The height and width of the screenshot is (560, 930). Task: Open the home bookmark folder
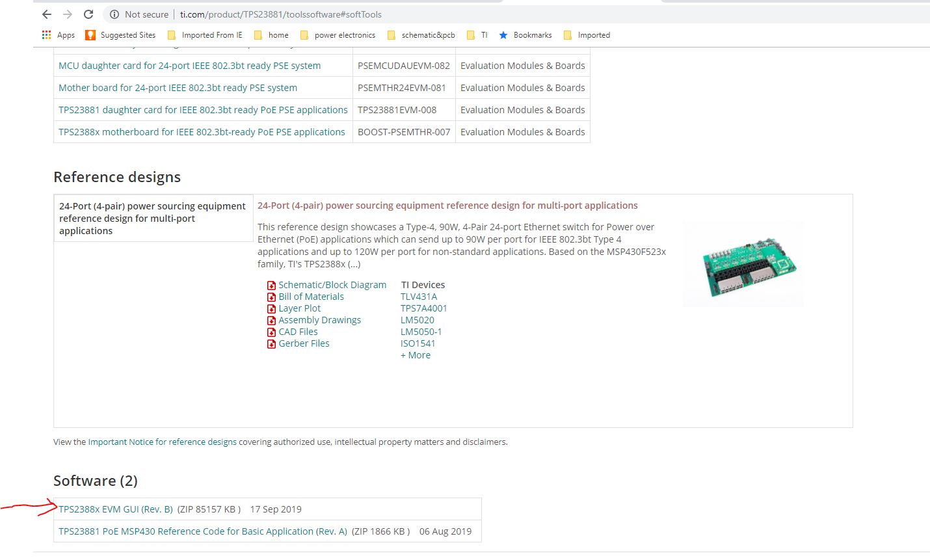pos(271,35)
